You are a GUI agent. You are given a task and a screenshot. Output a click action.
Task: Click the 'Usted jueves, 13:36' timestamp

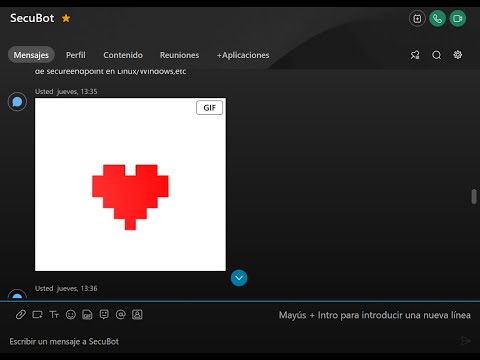pyautogui.click(x=66, y=288)
